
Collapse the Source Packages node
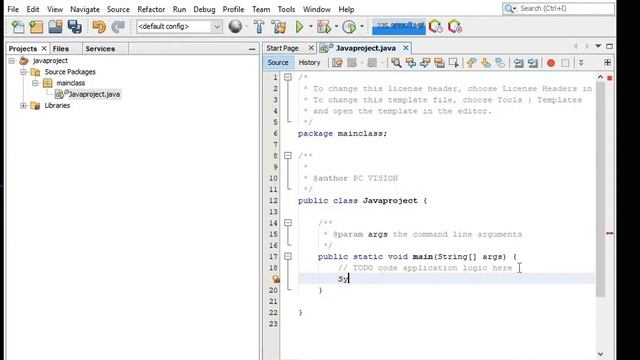click(x=24, y=72)
